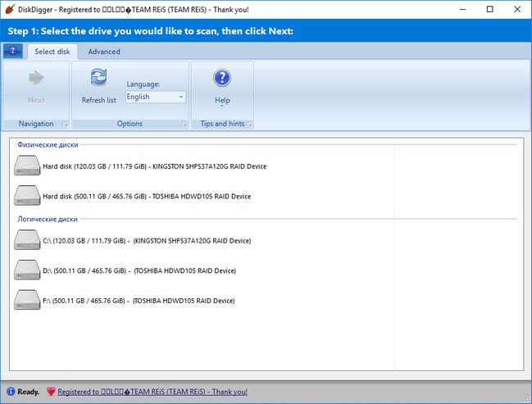Click the C:\ drive icon
The height and width of the screenshot is (404, 532).
(x=27, y=241)
